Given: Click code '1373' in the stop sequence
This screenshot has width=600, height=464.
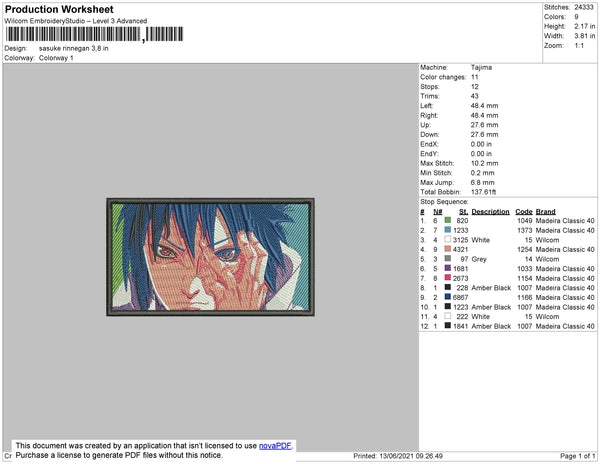Looking at the screenshot, I should coord(525,230).
